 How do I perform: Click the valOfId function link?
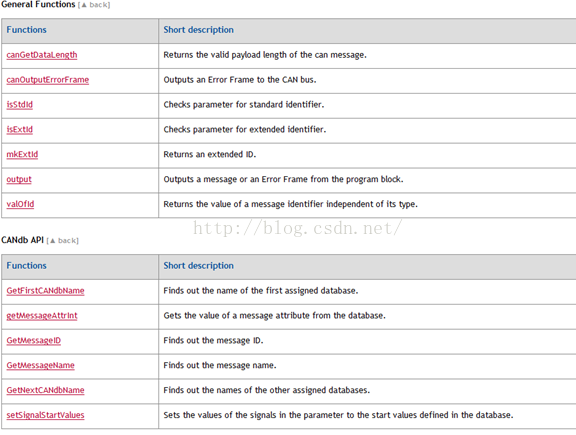20,204
